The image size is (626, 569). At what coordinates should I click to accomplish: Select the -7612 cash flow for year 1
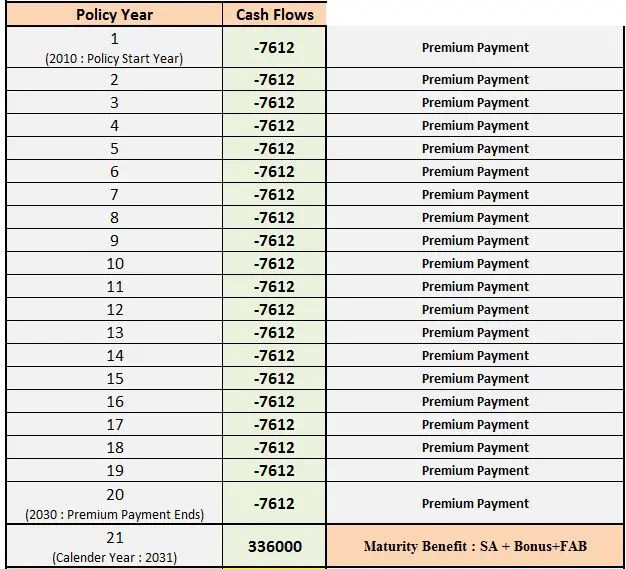click(x=275, y=48)
